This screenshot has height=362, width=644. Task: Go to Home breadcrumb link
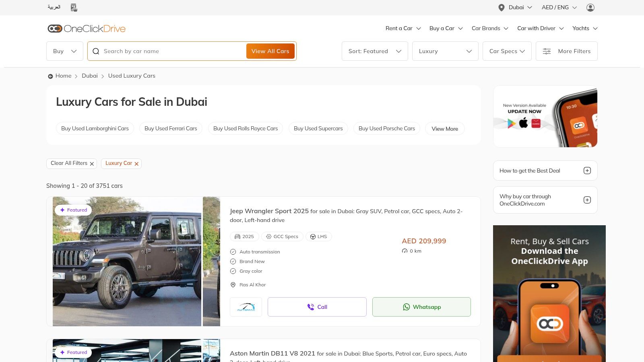coord(63,76)
